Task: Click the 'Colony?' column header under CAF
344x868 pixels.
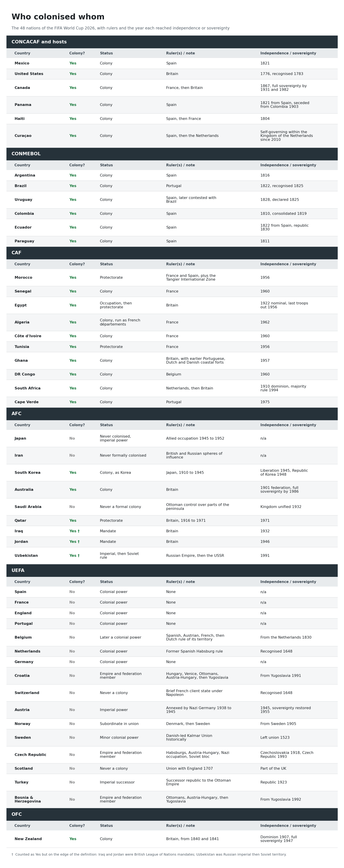Action: click(77, 264)
